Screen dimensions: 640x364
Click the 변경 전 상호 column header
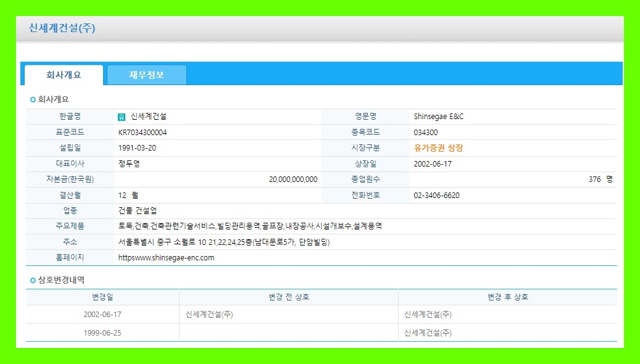point(289,297)
